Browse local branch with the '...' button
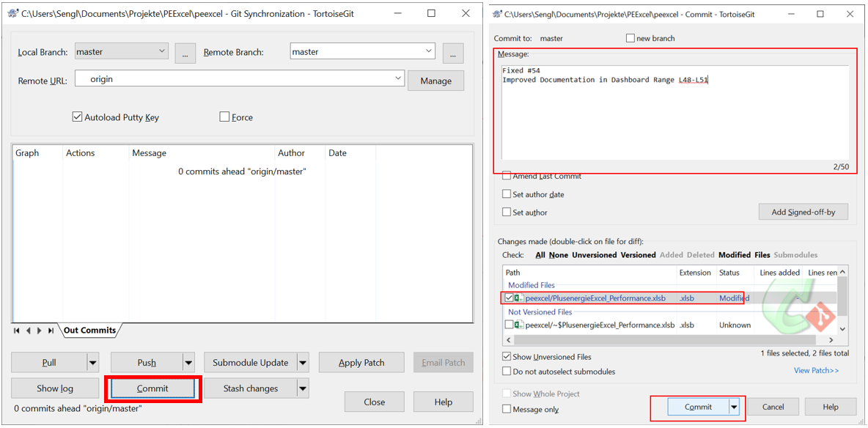This screenshot has height=428, width=868. tap(185, 53)
